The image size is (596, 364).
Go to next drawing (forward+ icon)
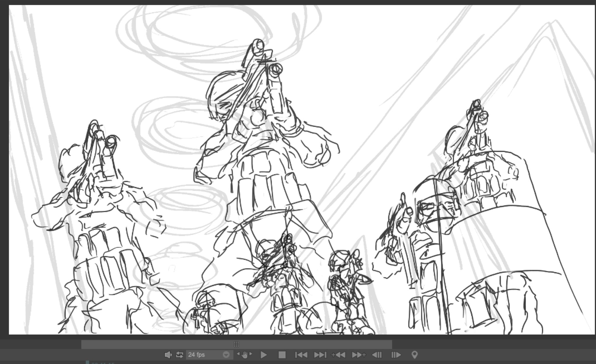(x=359, y=355)
